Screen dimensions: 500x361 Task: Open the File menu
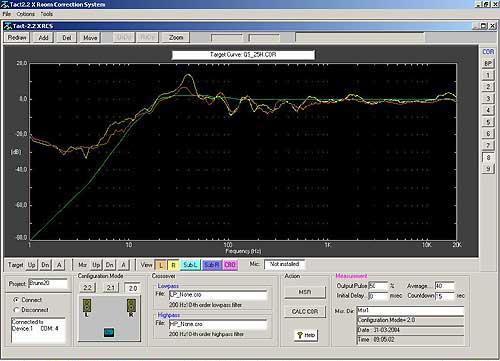pos(7,14)
